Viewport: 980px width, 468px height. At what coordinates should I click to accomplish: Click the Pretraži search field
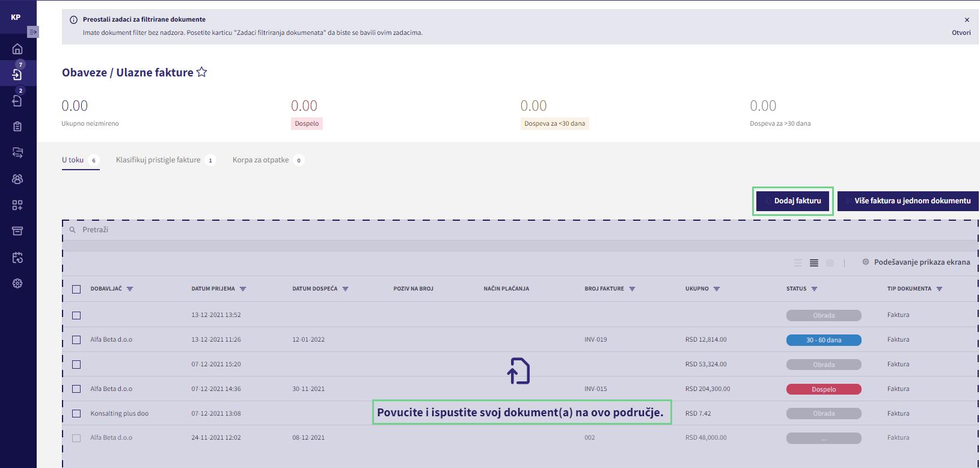click(520, 230)
